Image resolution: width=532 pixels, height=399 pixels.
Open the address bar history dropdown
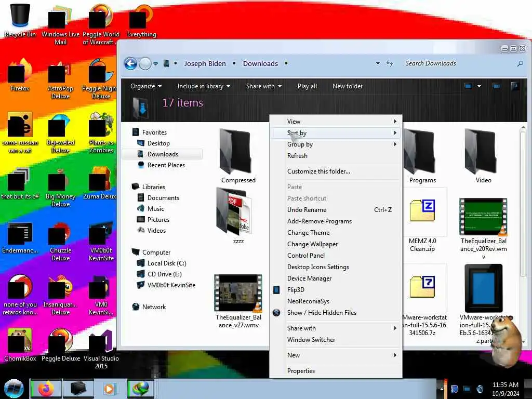click(x=378, y=63)
